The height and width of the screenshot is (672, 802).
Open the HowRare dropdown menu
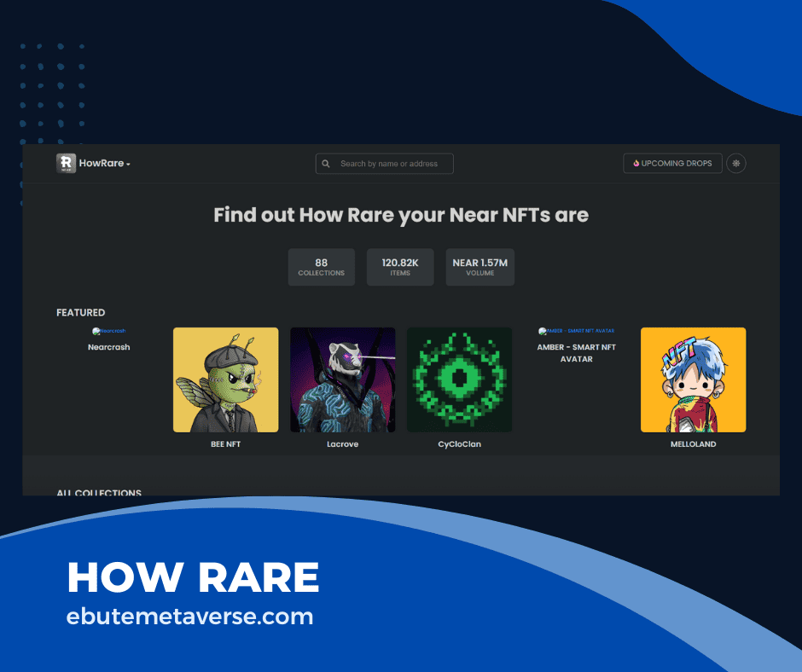coord(104,163)
